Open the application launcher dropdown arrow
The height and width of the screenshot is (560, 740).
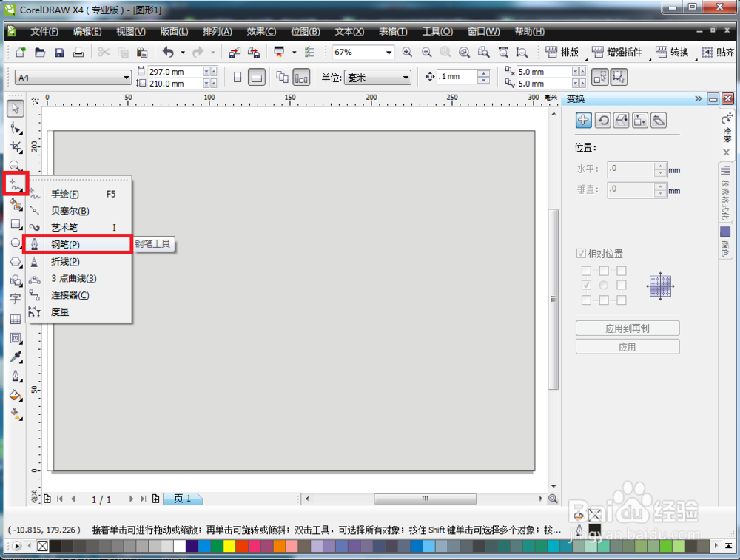click(x=295, y=53)
